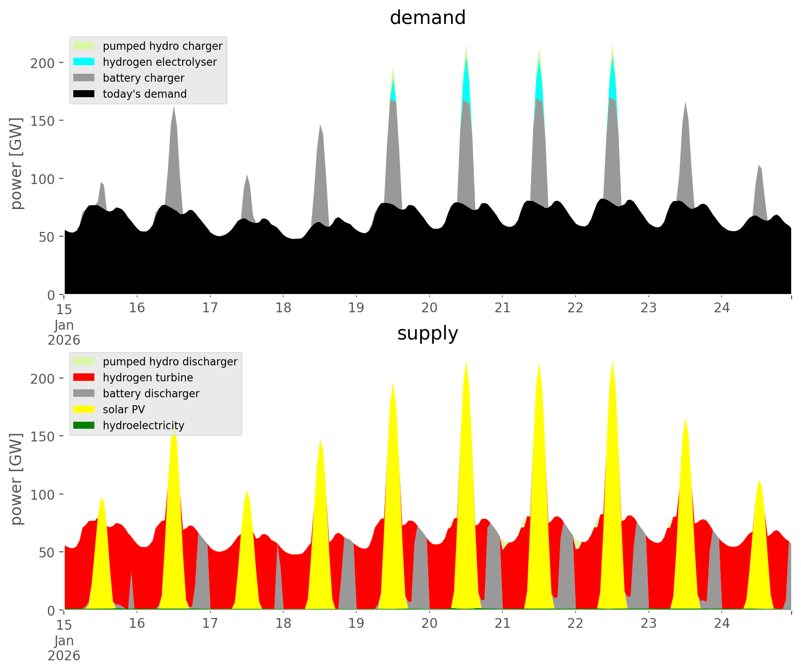801x672 pixels.
Task: Click the pumped hydro discharger legend swatch
Action: pos(84,362)
